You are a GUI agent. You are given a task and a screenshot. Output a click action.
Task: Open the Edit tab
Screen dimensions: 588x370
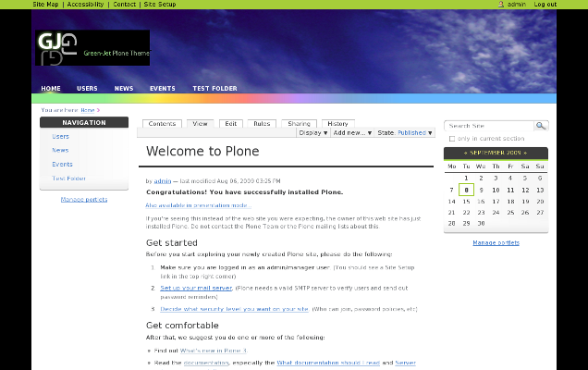click(x=231, y=123)
